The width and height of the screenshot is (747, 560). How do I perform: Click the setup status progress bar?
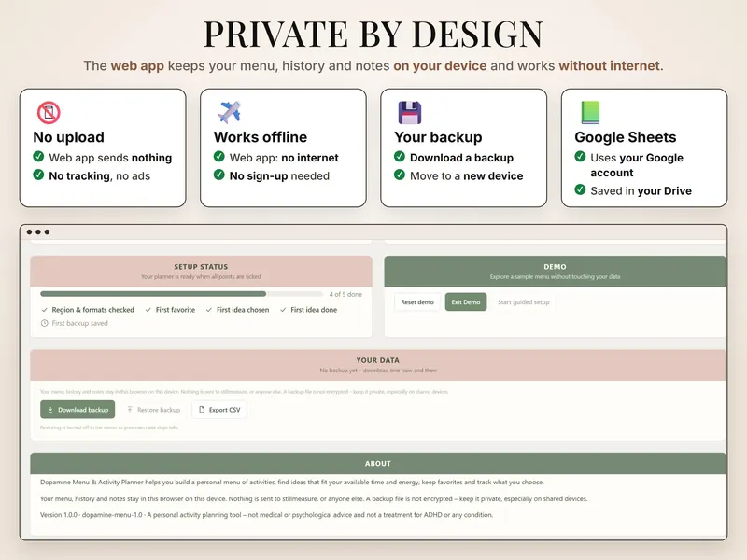pos(181,294)
